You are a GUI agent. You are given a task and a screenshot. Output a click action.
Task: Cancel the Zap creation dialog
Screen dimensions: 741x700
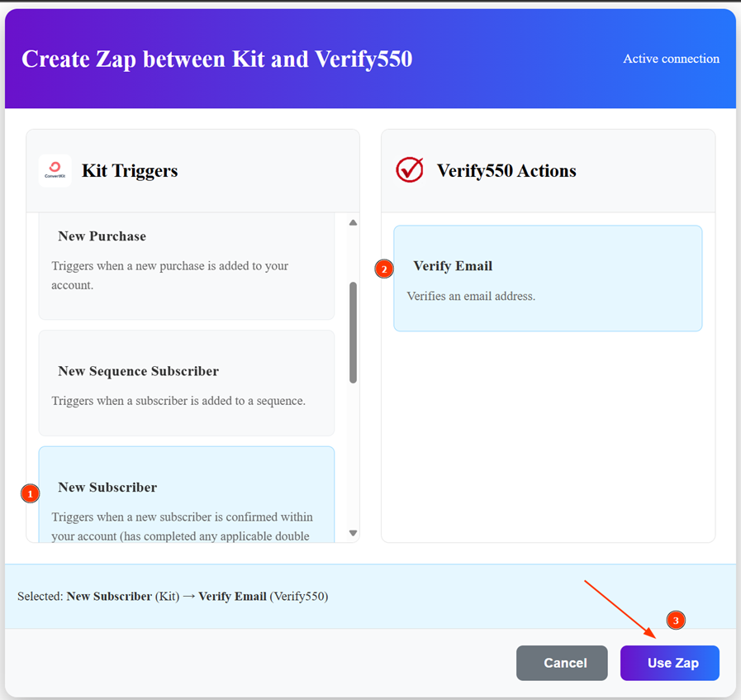[x=562, y=663]
